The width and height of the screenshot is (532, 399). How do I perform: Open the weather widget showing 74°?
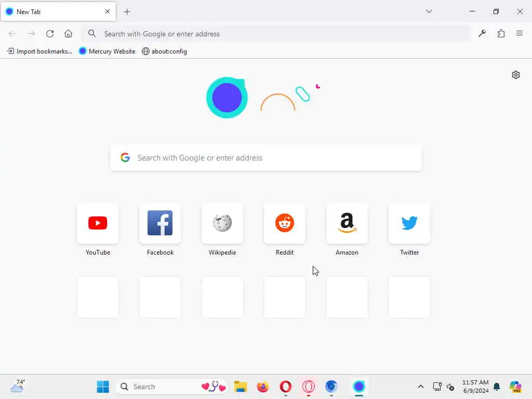(17, 386)
